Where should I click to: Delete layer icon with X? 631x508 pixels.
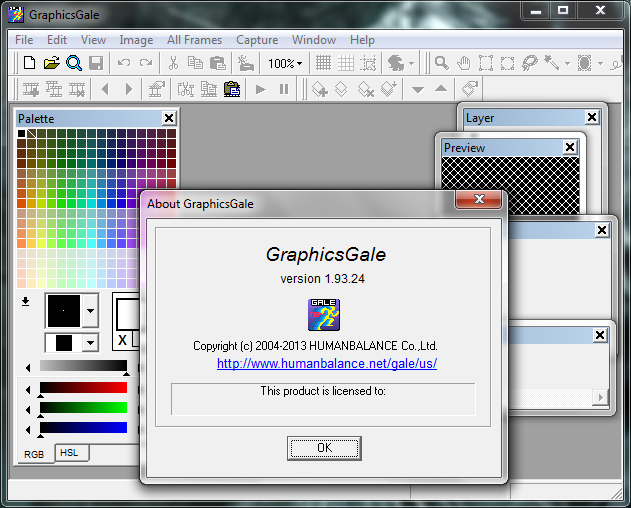[366, 89]
